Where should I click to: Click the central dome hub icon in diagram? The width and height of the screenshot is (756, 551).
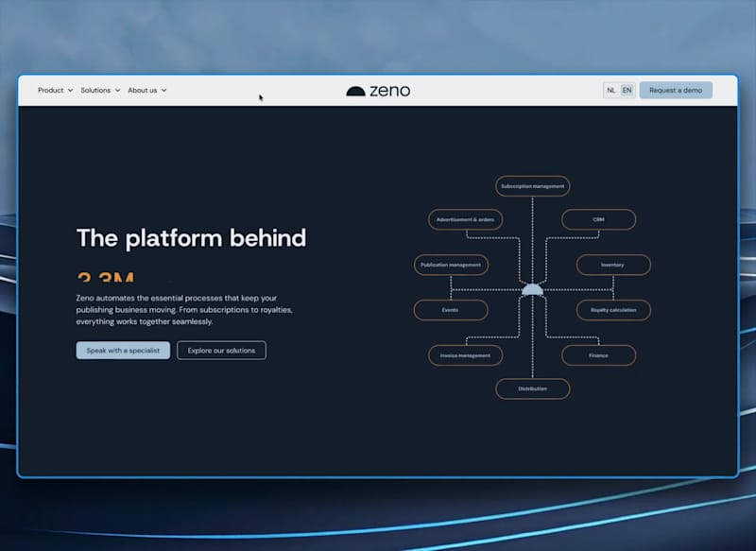[532, 289]
